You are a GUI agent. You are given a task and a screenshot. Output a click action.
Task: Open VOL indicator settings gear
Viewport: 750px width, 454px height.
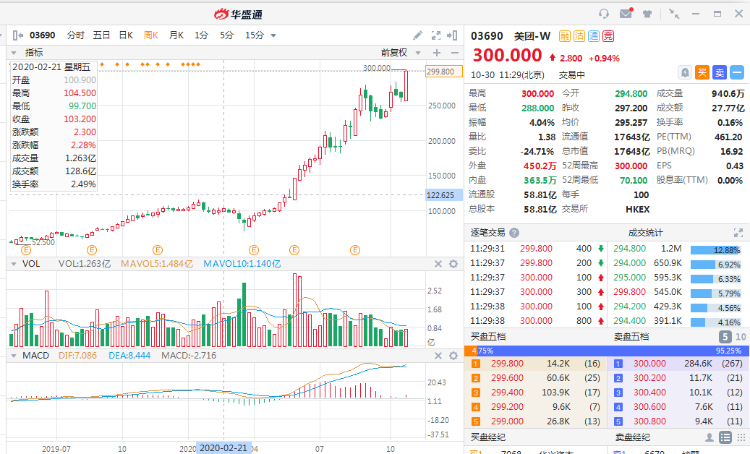(453, 264)
